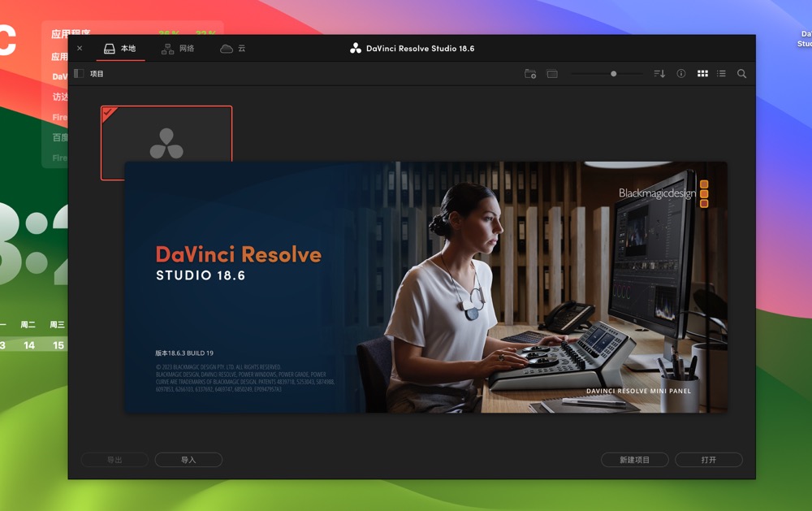
Task: Click the 导入 button to import a project
Action: 188,459
